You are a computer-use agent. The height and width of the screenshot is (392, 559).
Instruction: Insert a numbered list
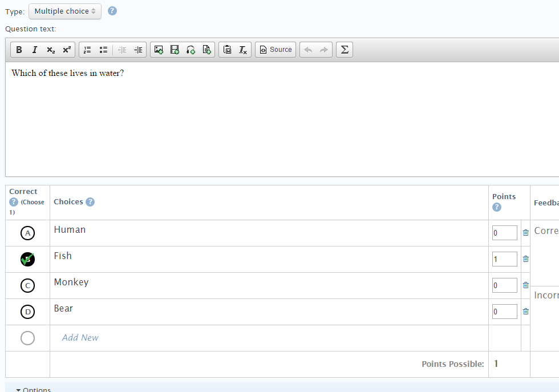pyautogui.click(x=87, y=50)
